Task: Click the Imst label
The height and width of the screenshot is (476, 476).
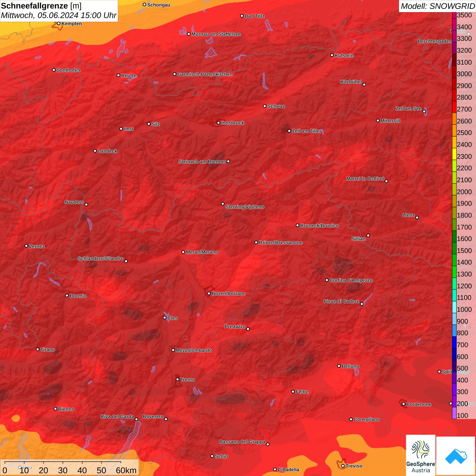Action: 129,129
